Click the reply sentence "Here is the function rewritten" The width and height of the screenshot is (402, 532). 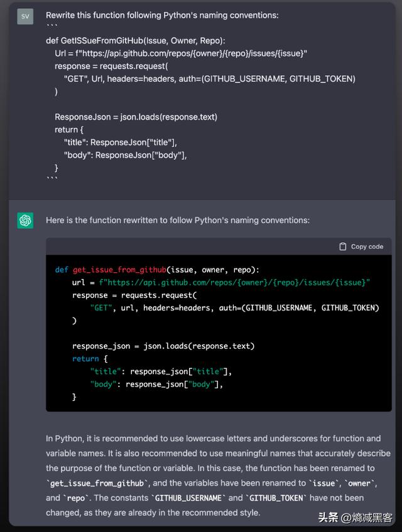[x=177, y=220]
